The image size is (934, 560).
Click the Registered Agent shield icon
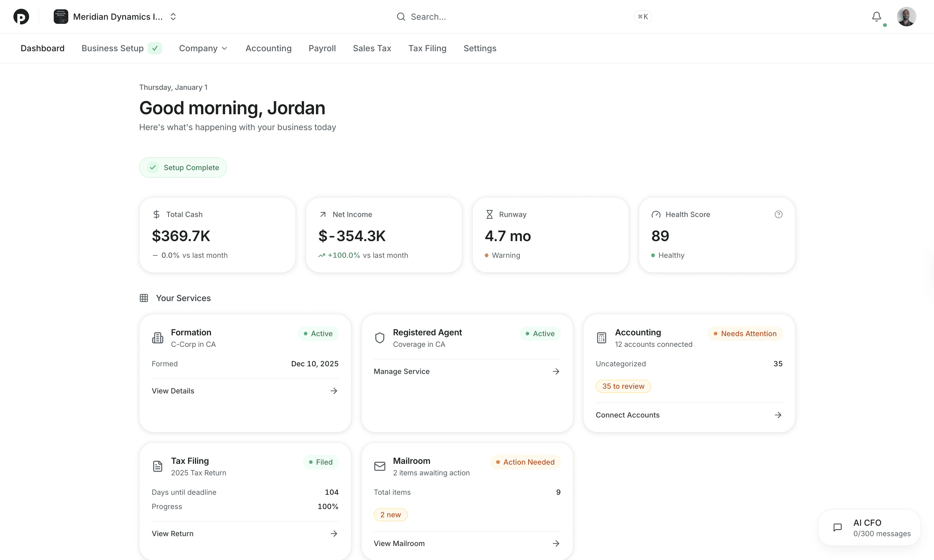pos(380,338)
